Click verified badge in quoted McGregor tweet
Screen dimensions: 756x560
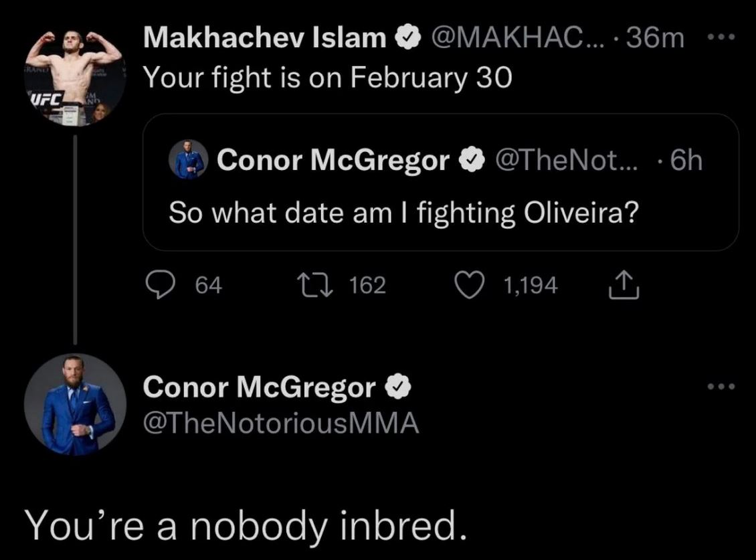[x=472, y=160]
